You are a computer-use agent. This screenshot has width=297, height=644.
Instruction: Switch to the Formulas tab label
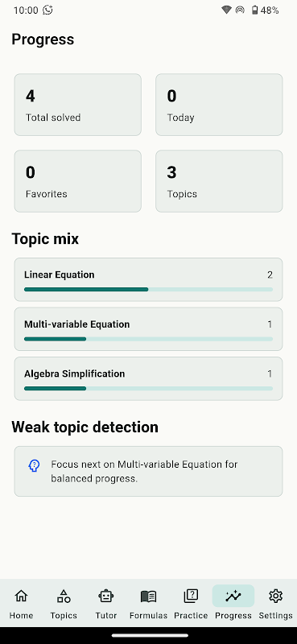point(148,616)
